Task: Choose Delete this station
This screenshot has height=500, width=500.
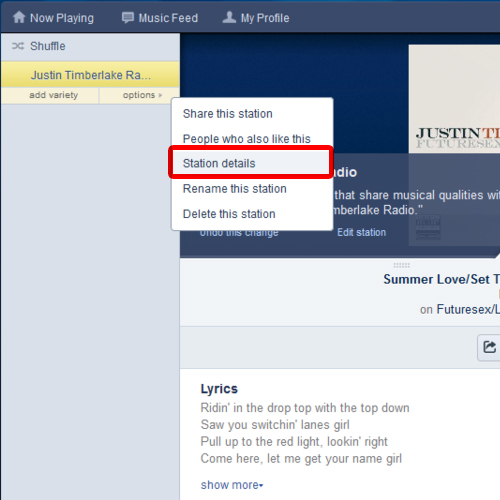Action: click(x=229, y=214)
